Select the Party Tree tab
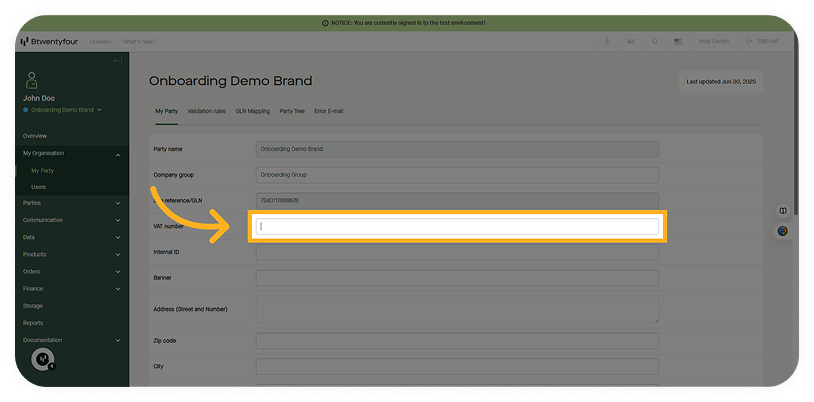The height and width of the screenshot is (402, 814). pyautogui.click(x=292, y=111)
